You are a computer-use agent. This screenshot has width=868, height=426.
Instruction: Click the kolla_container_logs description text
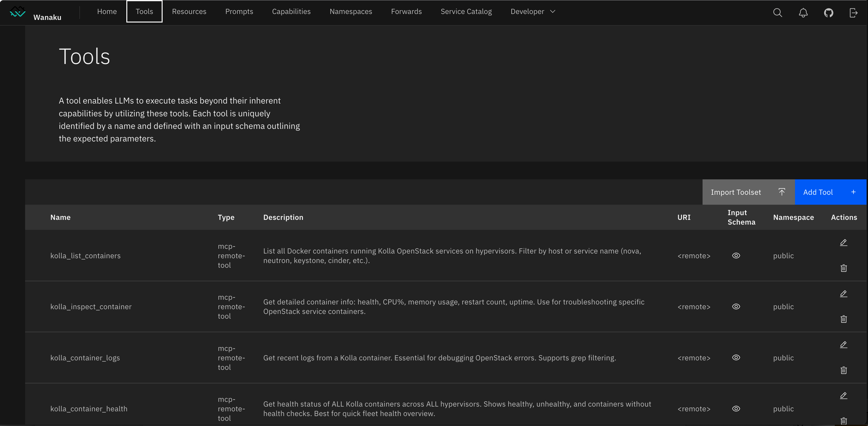click(439, 358)
